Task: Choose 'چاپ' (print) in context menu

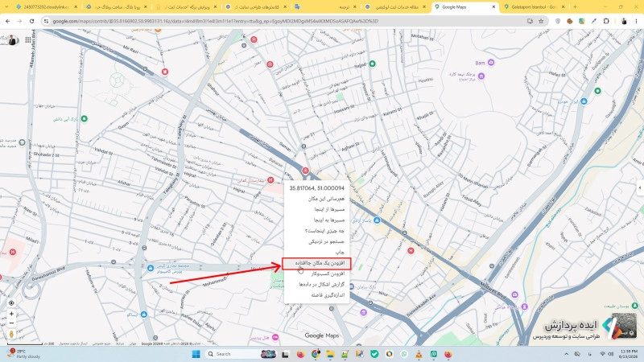Action: 316,252
